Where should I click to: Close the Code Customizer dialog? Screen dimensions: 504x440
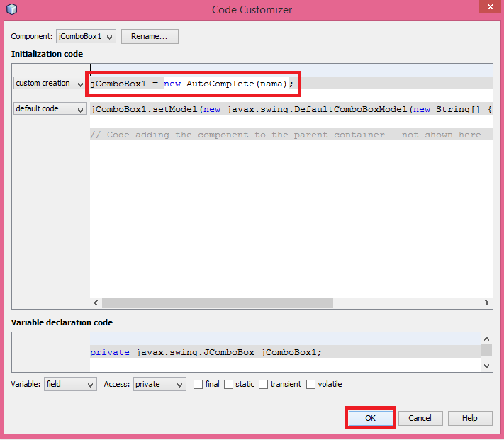click(491, 7)
